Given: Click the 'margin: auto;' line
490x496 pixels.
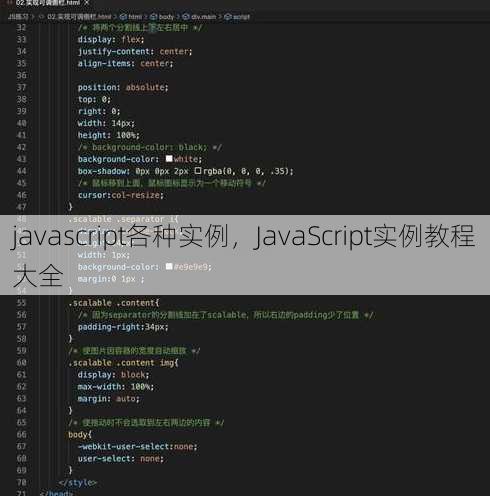Looking at the screenshot, I should [x=109, y=399].
